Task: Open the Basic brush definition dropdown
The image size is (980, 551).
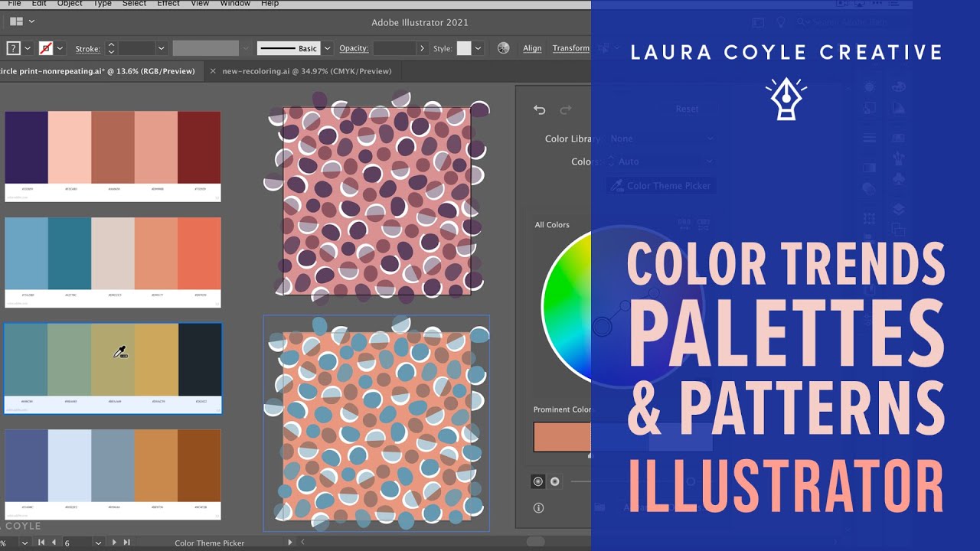Action: click(x=328, y=48)
